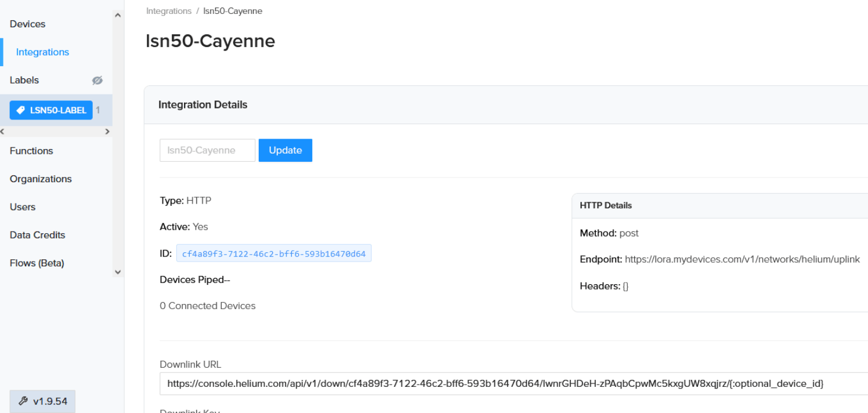Select the integration ID code box

[274, 254]
